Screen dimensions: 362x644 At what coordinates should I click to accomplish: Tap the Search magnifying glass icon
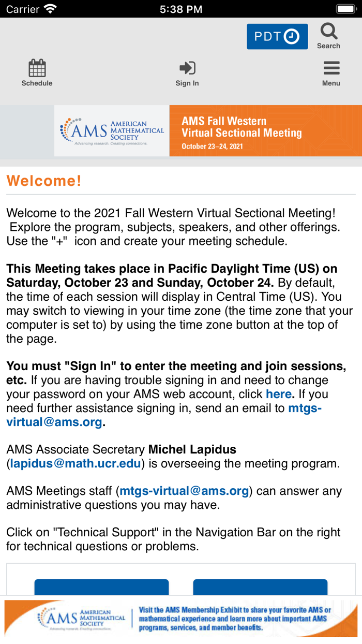tap(328, 32)
